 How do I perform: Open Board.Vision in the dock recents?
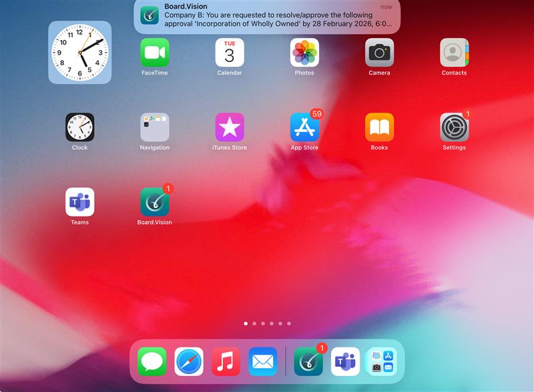308,361
